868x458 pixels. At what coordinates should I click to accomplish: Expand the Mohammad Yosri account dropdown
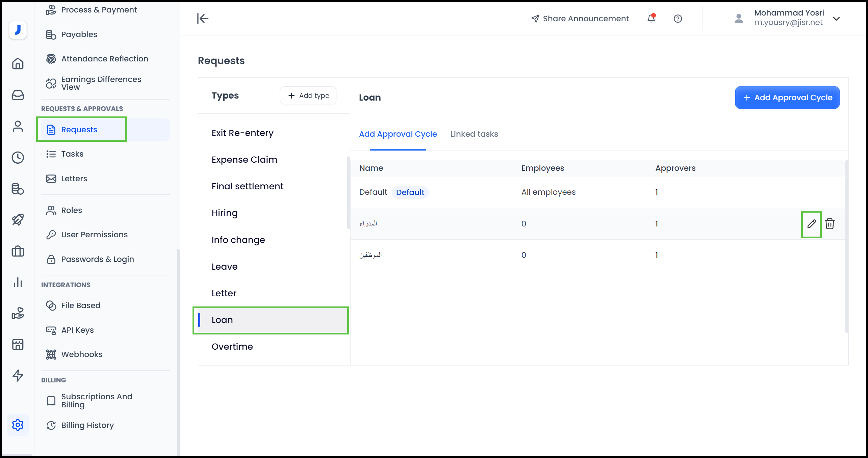[x=836, y=19]
